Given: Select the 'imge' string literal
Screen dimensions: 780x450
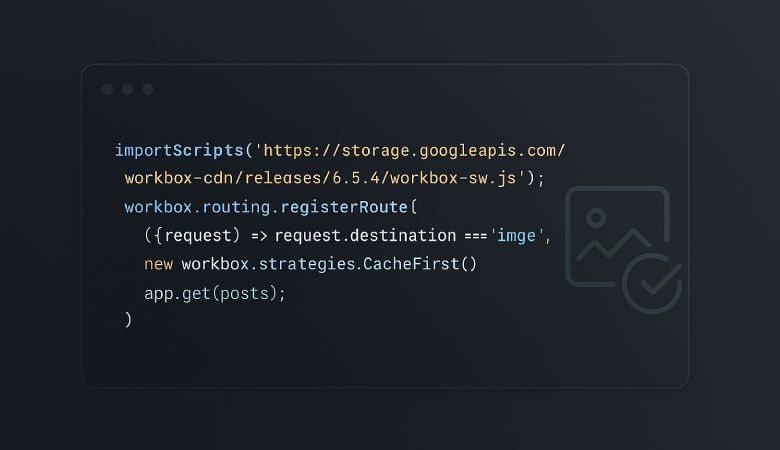Looking at the screenshot, I should 518,236.
